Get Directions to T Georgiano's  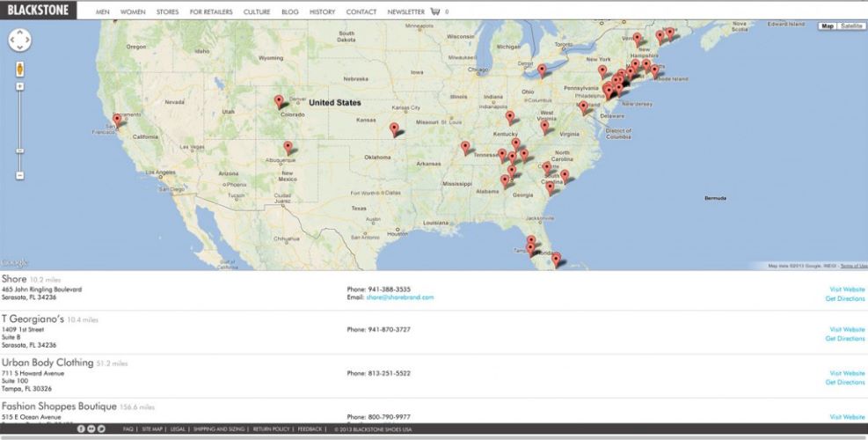[x=844, y=339]
